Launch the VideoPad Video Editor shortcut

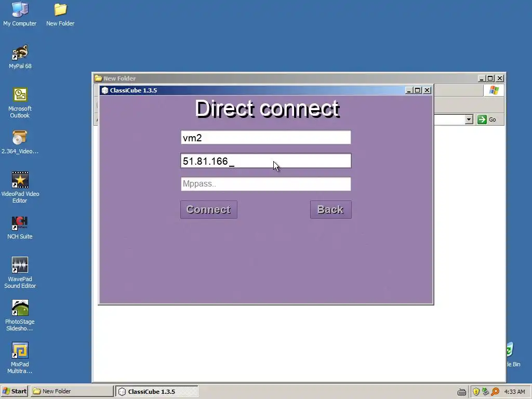pyautogui.click(x=20, y=187)
